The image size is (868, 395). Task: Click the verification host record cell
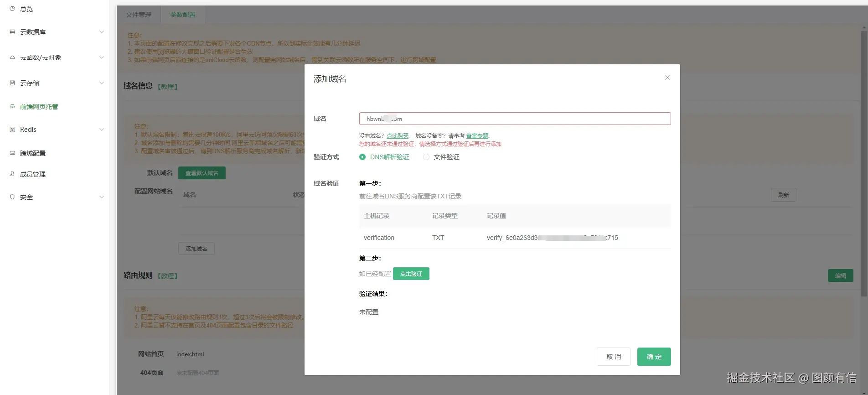point(379,238)
